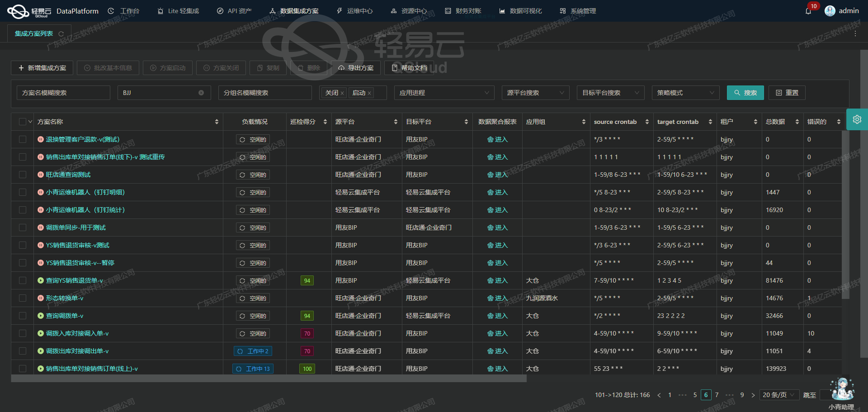Open the 策略模式 dropdown

click(x=685, y=93)
